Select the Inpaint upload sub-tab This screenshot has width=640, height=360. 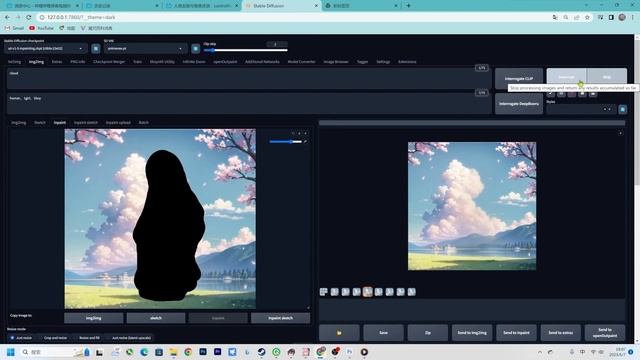coord(118,122)
